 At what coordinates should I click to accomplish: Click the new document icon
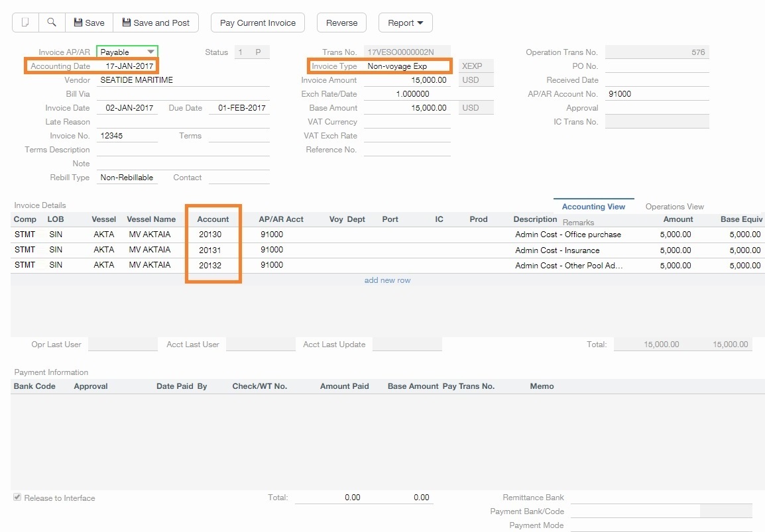(x=25, y=22)
